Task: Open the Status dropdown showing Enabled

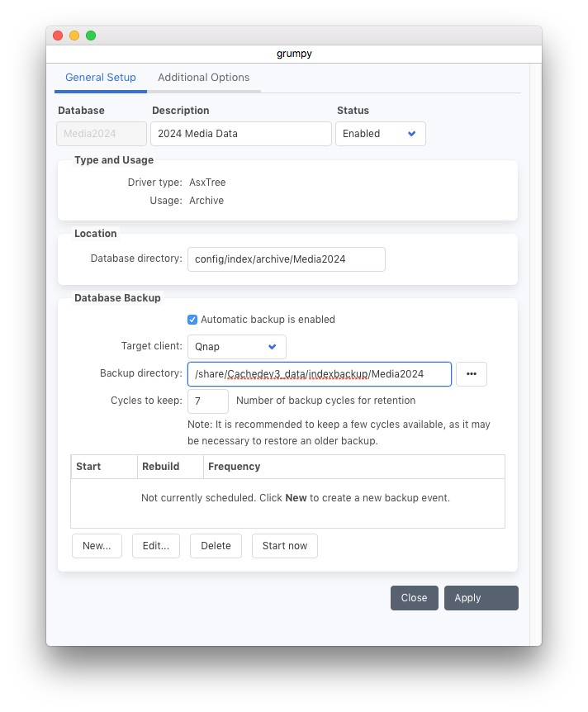Action: (x=380, y=134)
